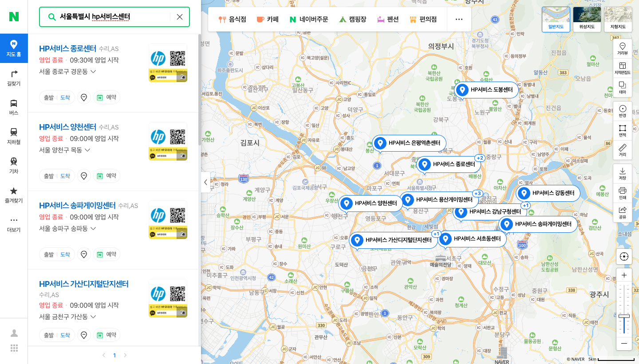Open HP서비스 종로센터 result title
The width and height of the screenshot is (639, 364).
(67, 48)
